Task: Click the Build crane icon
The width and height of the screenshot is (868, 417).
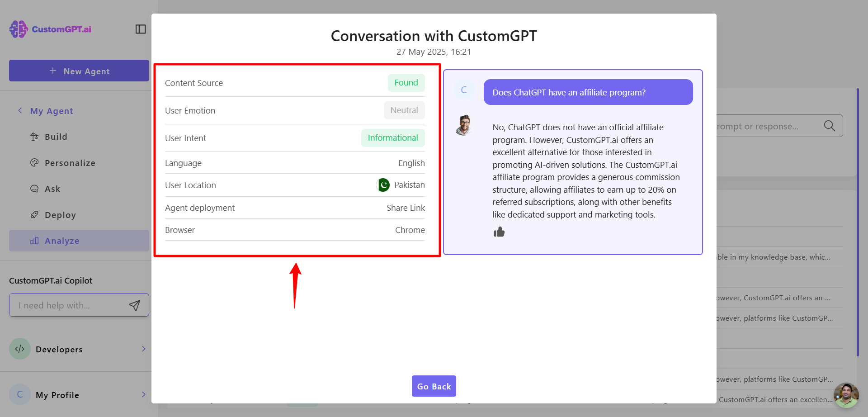Action: pos(34,137)
